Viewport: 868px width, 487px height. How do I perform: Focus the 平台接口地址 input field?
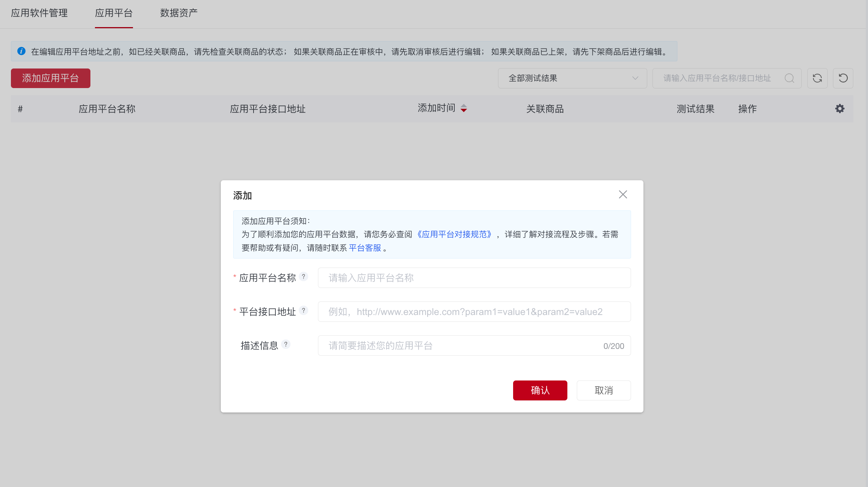[474, 312]
